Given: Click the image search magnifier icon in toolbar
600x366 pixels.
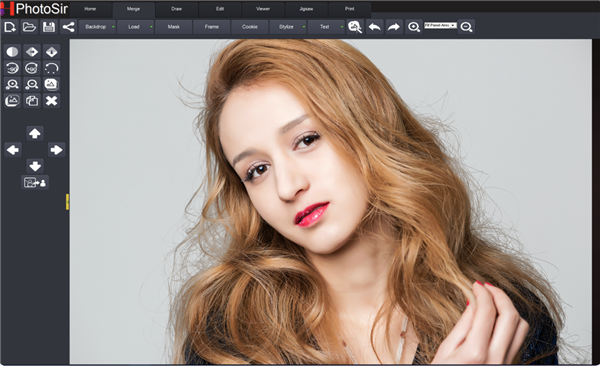Looking at the screenshot, I should [355, 27].
